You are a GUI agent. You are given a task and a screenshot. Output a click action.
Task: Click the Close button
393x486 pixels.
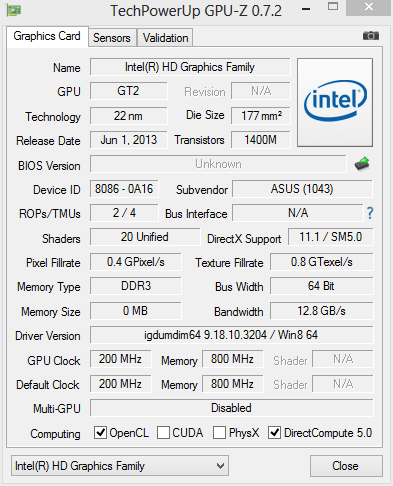click(346, 466)
